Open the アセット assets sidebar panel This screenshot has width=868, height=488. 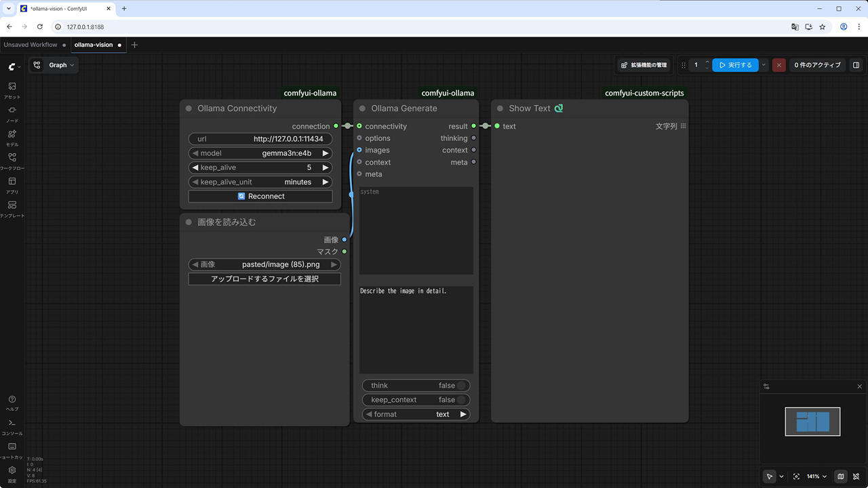pyautogui.click(x=12, y=90)
